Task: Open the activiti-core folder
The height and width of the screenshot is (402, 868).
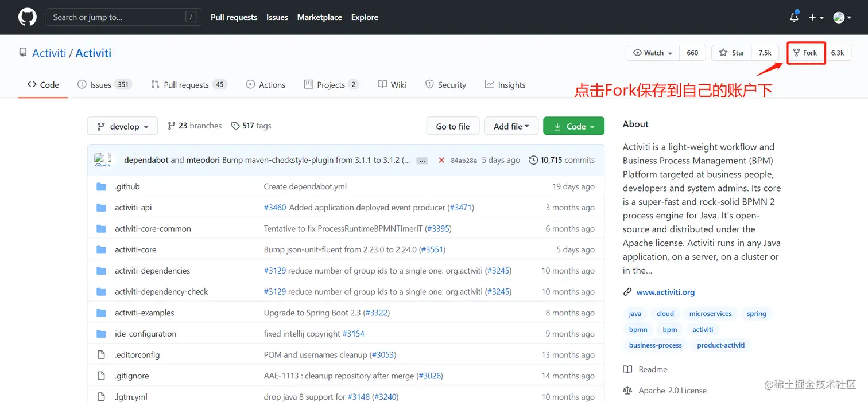Action: (x=135, y=249)
